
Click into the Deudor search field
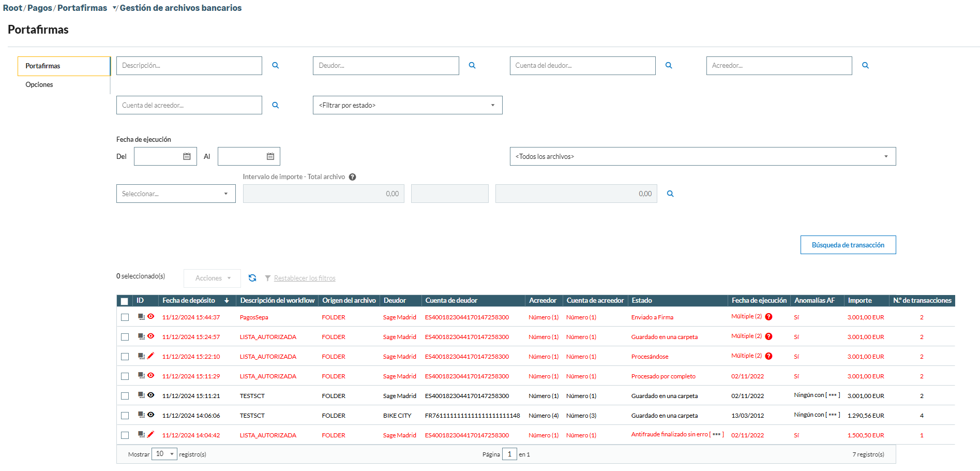point(385,66)
